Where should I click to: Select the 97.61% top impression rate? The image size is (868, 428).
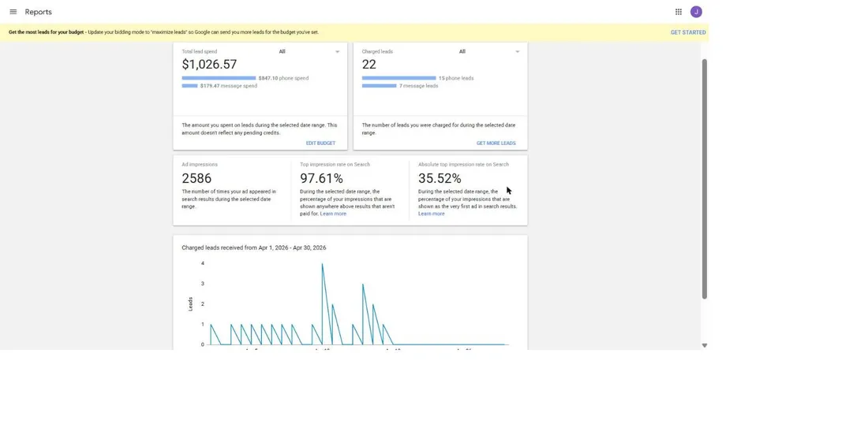(322, 179)
